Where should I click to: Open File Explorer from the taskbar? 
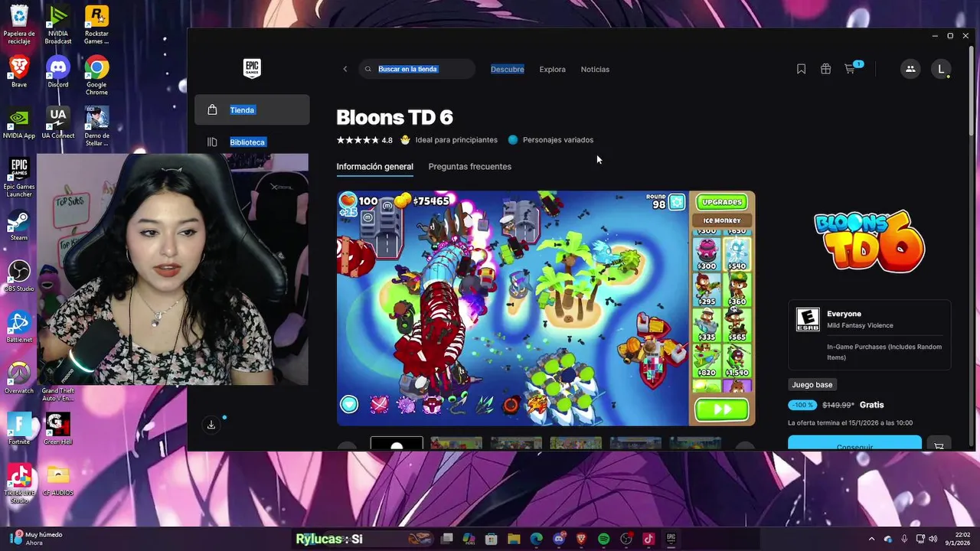click(x=514, y=539)
